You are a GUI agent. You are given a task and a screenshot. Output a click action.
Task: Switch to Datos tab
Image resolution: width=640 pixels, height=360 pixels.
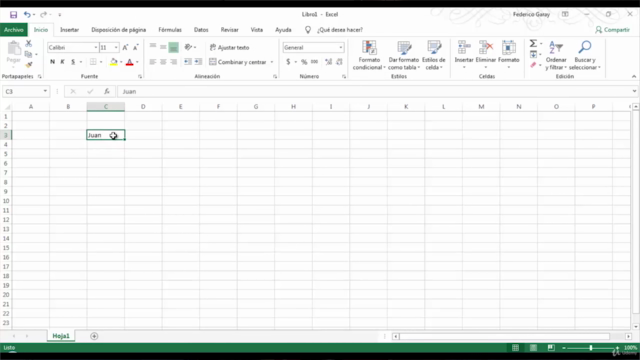(x=201, y=30)
